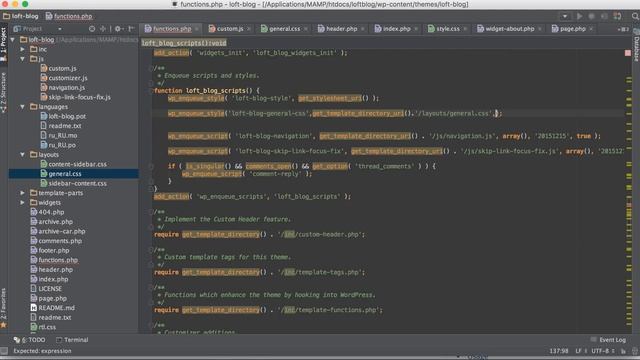Viewport: 640px width, 360px height.
Task: Collapse the layouts folder
Action: (23, 155)
